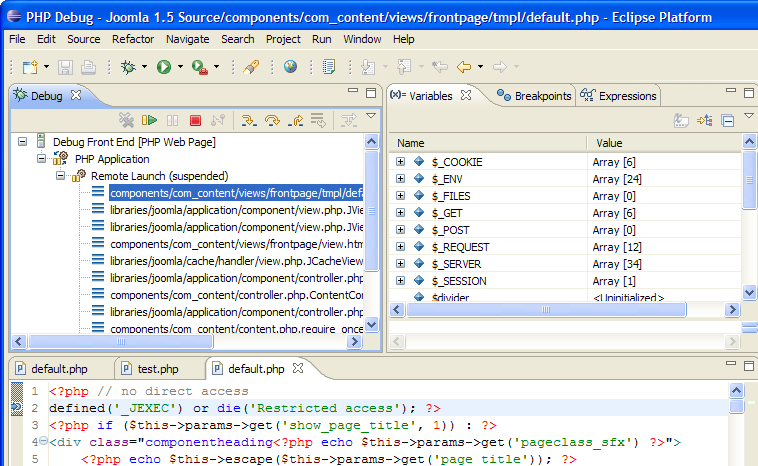Click the Drop to Frame icon

click(x=318, y=120)
